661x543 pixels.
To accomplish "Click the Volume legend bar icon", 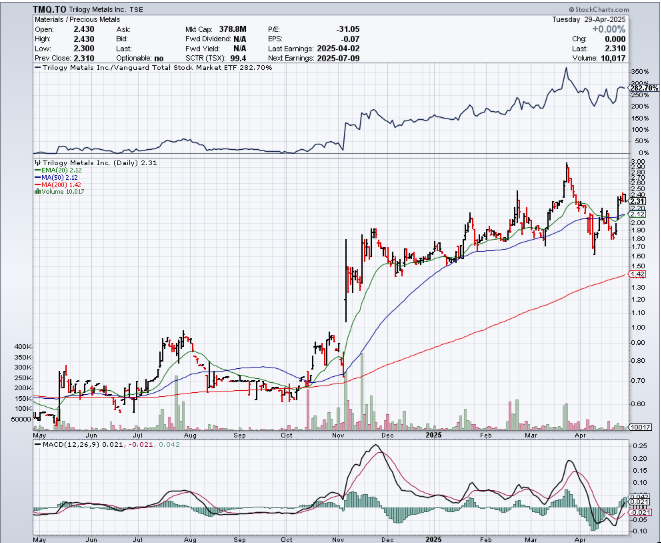I will [x=37, y=192].
